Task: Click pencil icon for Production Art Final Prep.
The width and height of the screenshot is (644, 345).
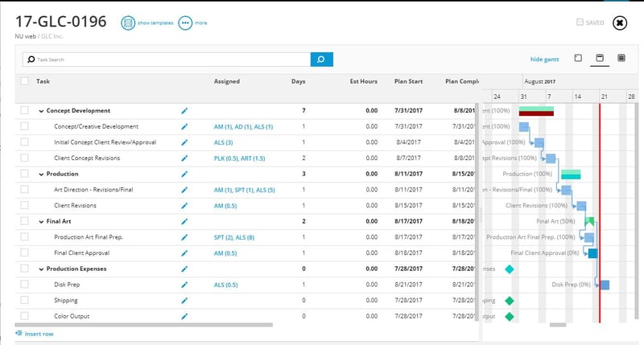Action: coord(184,237)
